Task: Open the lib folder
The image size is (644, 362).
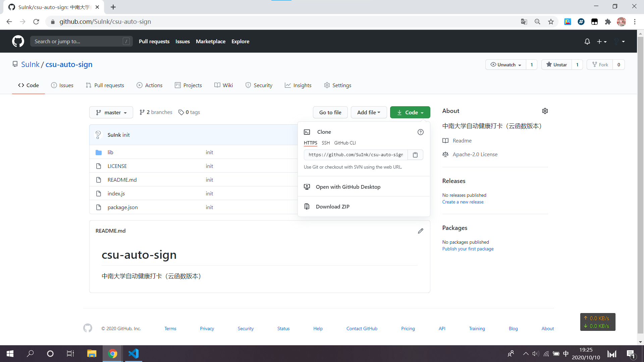Action: click(x=110, y=153)
